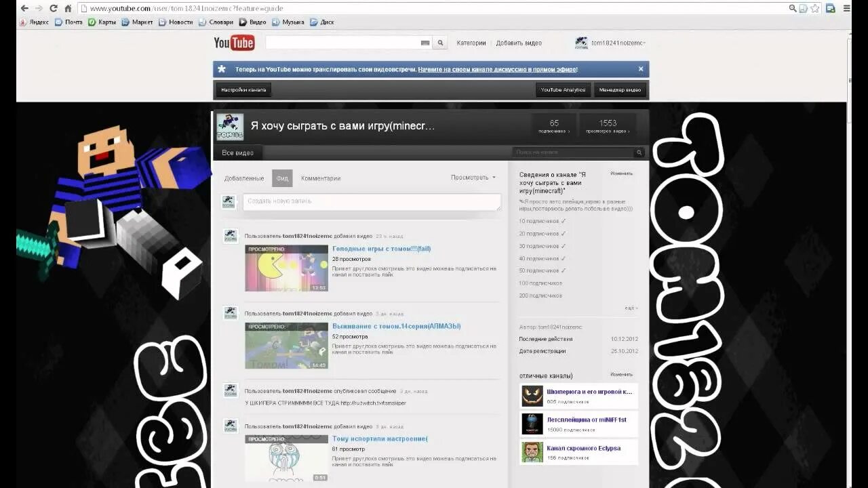868x488 pixels.
Task: Open Менеджер видео
Action: point(620,89)
